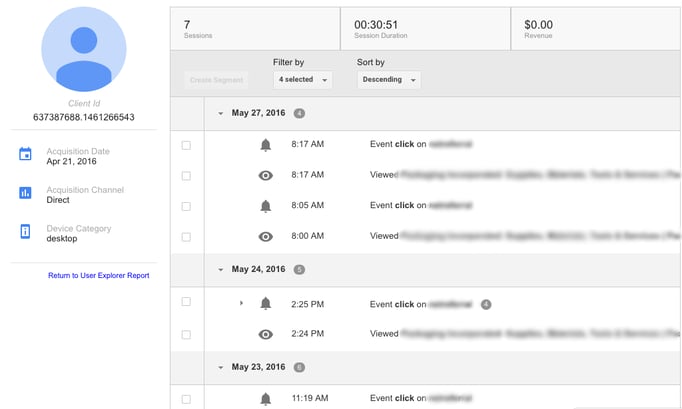Viewport: 682px width, 409px height.
Task: Collapse the May 27, 2016 group
Action: (221, 114)
